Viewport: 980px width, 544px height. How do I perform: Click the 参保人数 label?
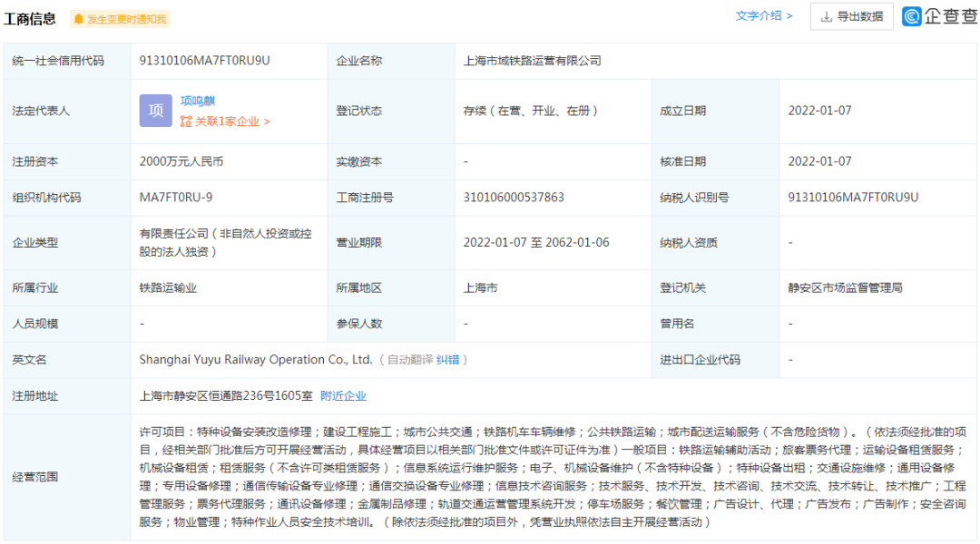point(358,324)
